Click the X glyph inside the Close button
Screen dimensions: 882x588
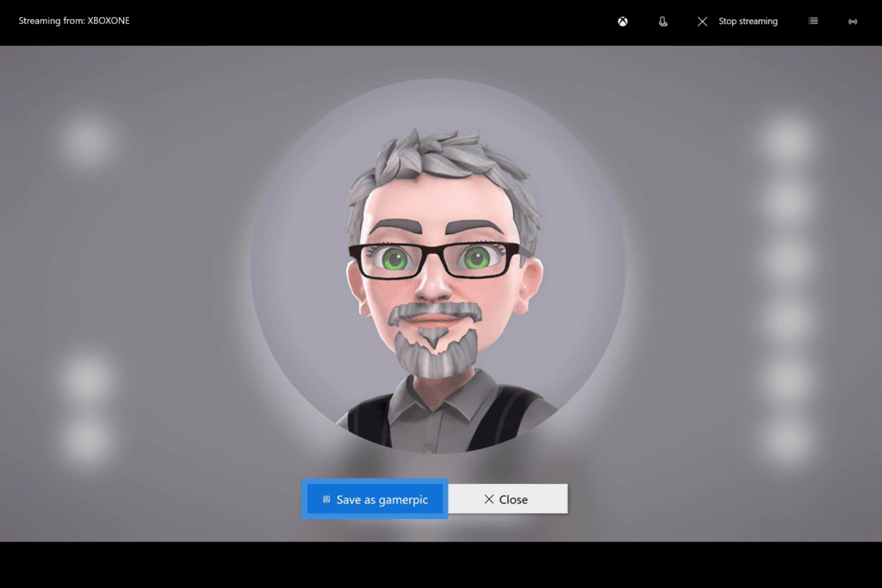[x=488, y=498]
